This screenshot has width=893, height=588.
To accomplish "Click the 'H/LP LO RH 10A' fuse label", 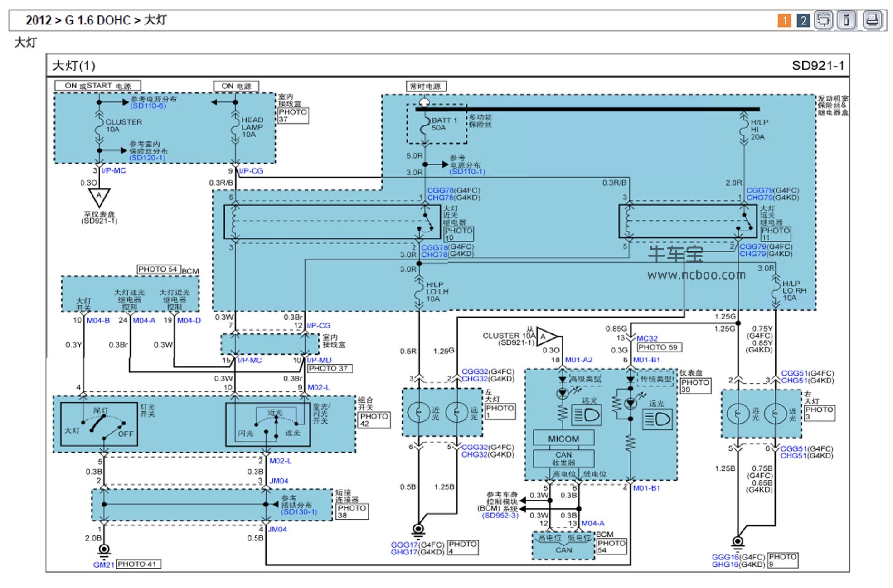I will tap(794, 291).
